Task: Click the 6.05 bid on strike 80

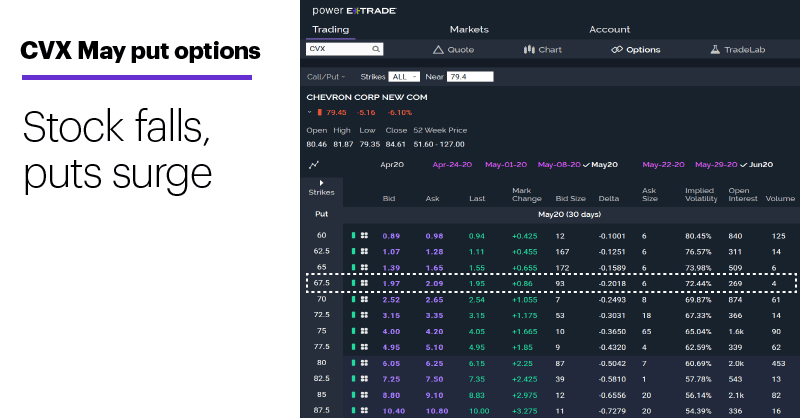Action: [391, 363]
